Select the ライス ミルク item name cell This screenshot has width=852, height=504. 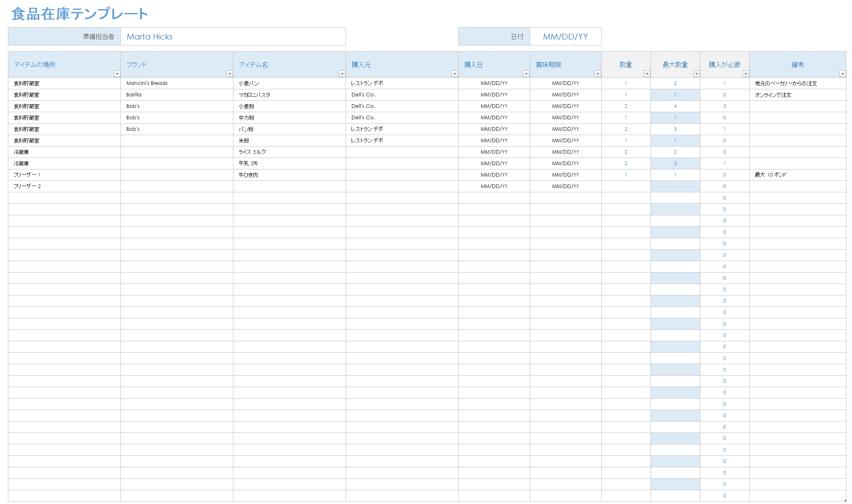click(x=290, y=152)
